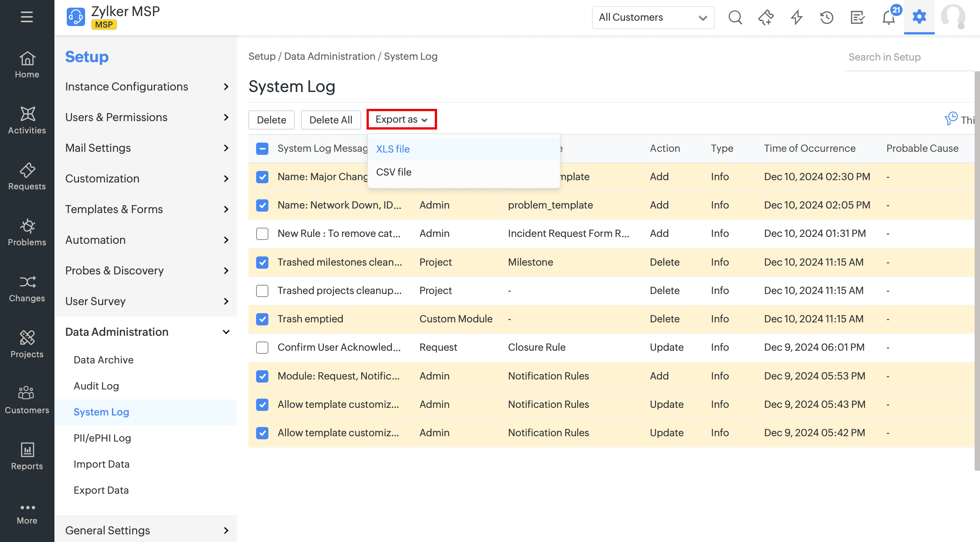The height and width of the screenshot is (542, 980).
Task: Click the lightning bolt quick actions icon
Action: (796, 18)
